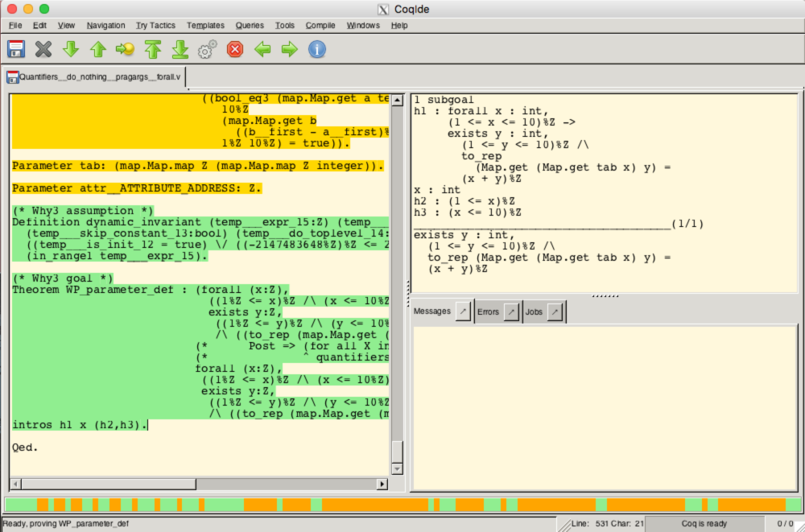Image resolution: width=805 pixels, height=532 pixels.
Task: Save the current Coq file
Action: point(16,50)
